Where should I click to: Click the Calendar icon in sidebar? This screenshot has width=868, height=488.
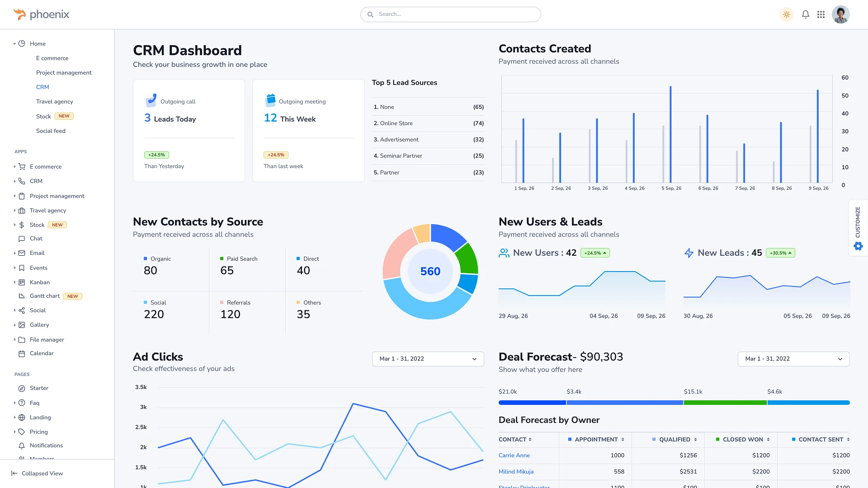point(22,353)
